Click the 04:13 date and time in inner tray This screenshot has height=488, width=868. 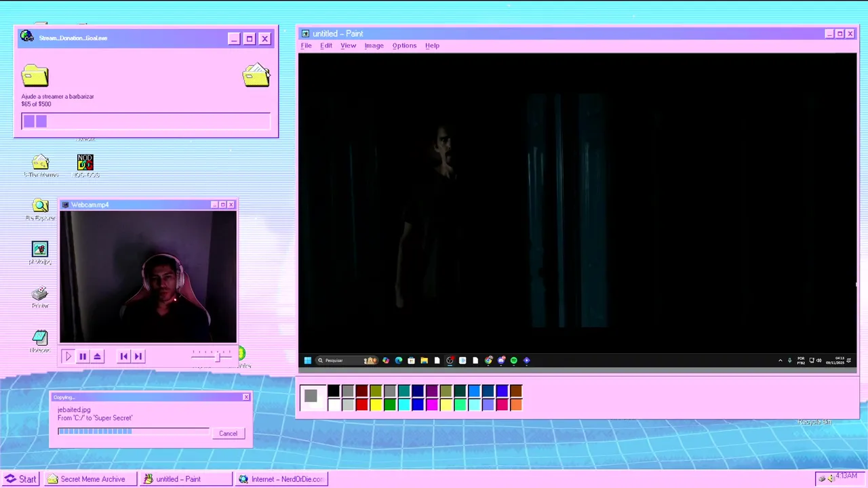click(x=835, y=361)
